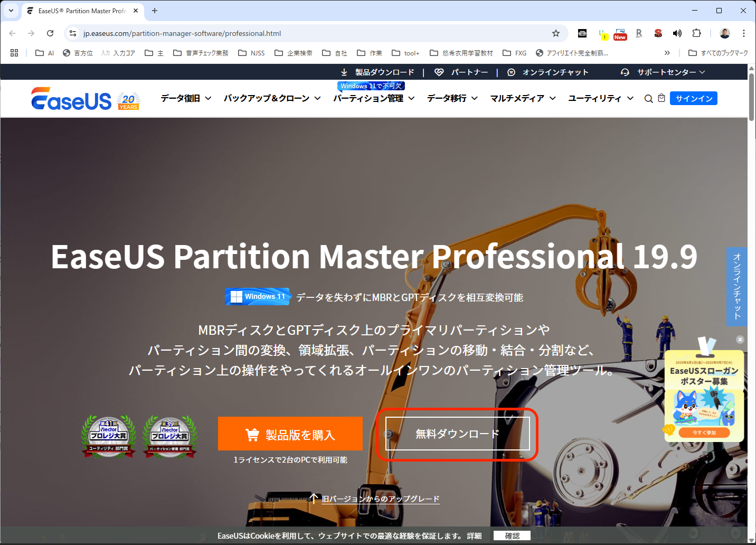Viewport: 756px width, 545px height.
Task: Open the サポートセンター dropdown
Action: coord(663,72)
